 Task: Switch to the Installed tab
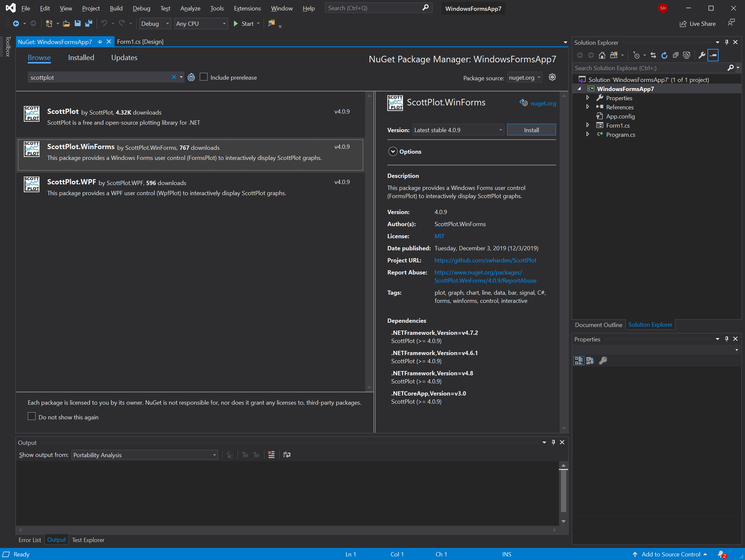pyautogui.click(x=81, y=57)
